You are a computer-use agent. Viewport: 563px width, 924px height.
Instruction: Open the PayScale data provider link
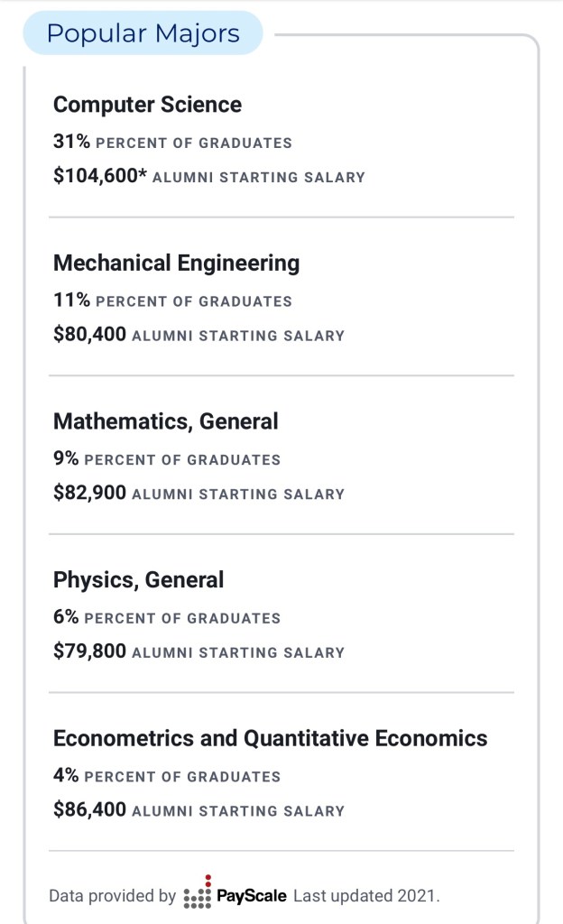(x=252, y=896)
